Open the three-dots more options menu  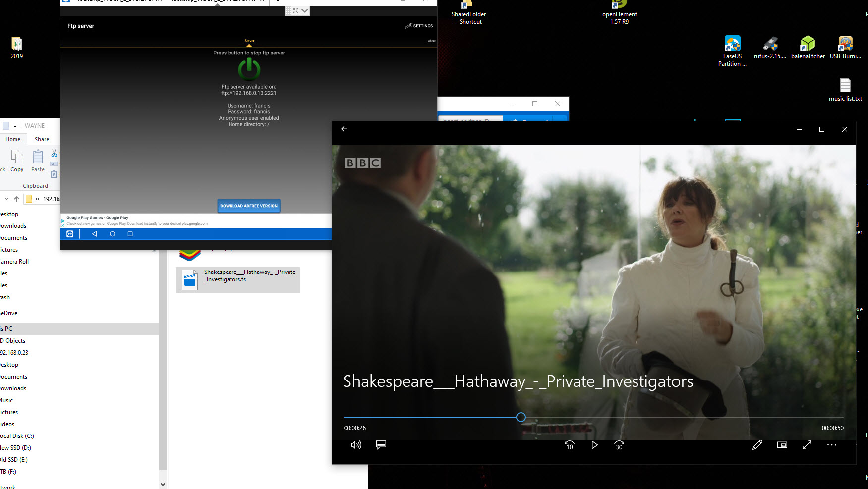832,445
